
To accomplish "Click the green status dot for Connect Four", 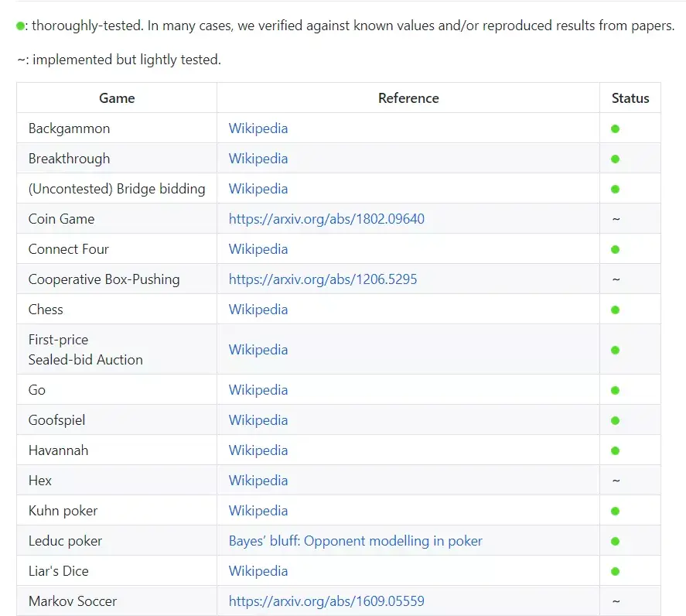I will pyautogui.click(x=616, y=250).
